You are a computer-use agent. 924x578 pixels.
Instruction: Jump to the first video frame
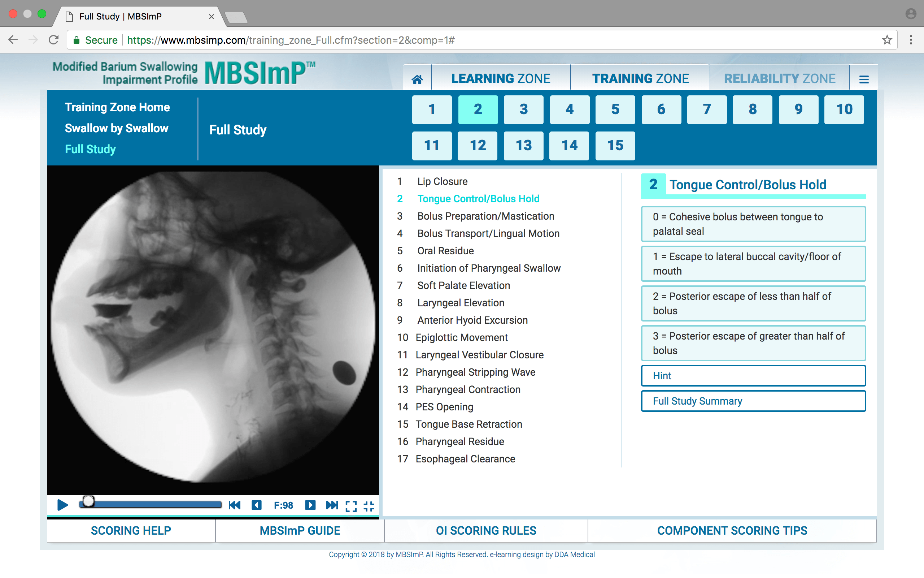coord(235,505)
